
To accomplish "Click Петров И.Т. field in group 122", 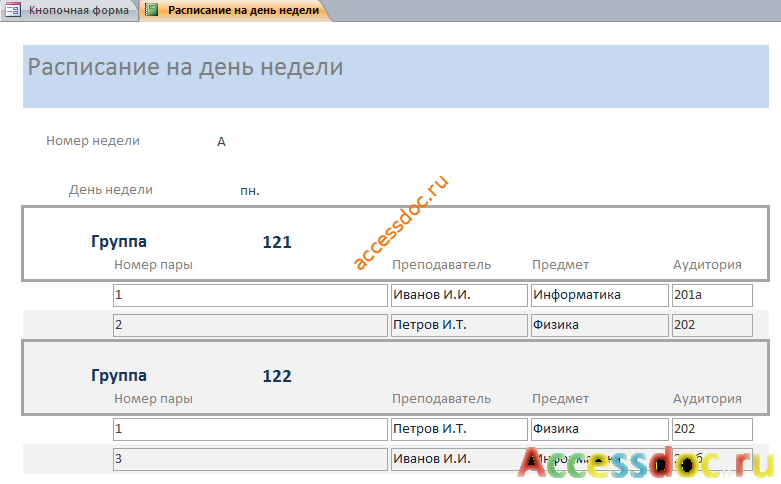I will point(459,429).
